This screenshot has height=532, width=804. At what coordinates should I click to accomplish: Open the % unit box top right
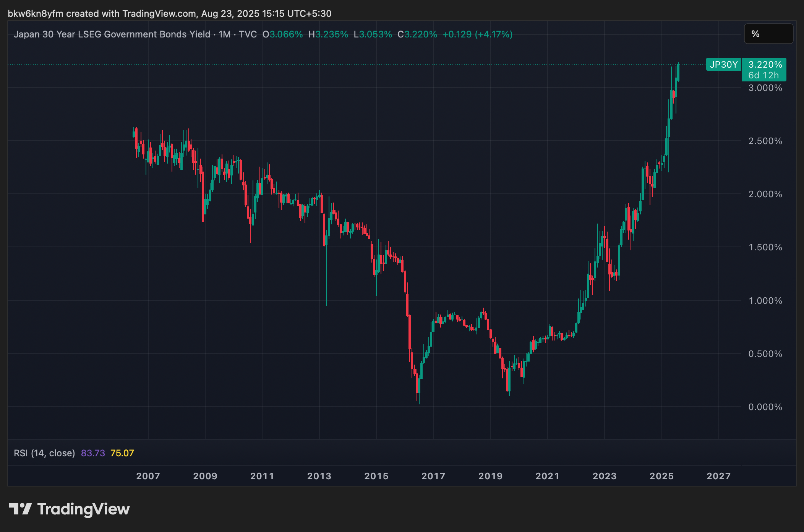(768, 34)
